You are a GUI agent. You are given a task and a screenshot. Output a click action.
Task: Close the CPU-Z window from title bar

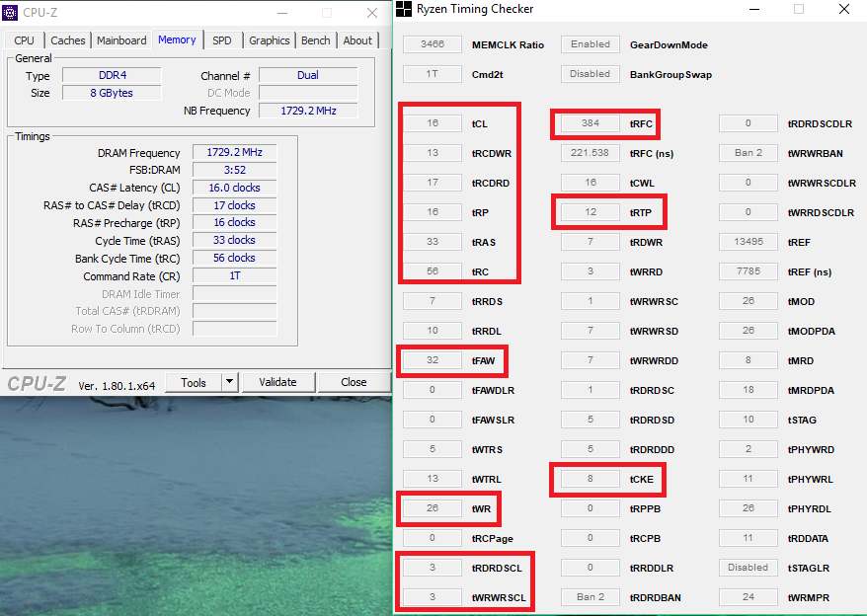click(371, 13)
